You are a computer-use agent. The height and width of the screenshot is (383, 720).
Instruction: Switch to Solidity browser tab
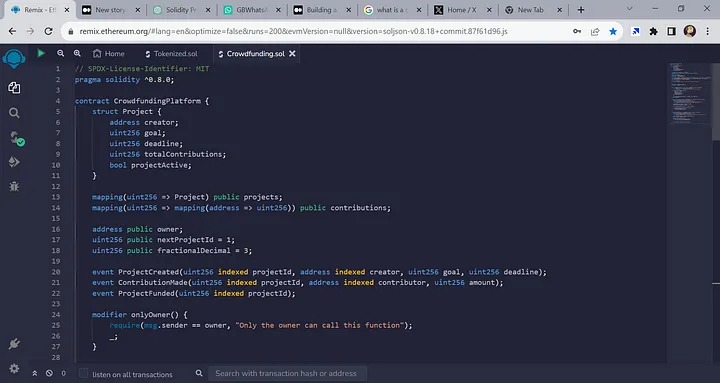181,10
